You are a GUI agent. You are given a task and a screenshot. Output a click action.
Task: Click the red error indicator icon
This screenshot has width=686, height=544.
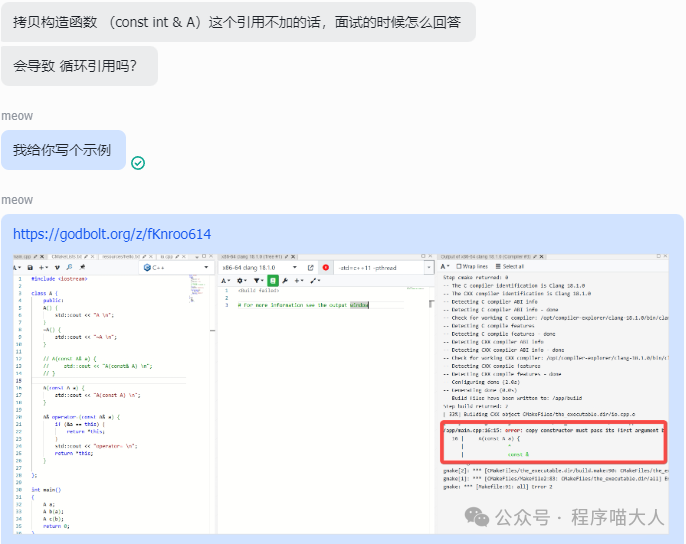pos(326,267)
